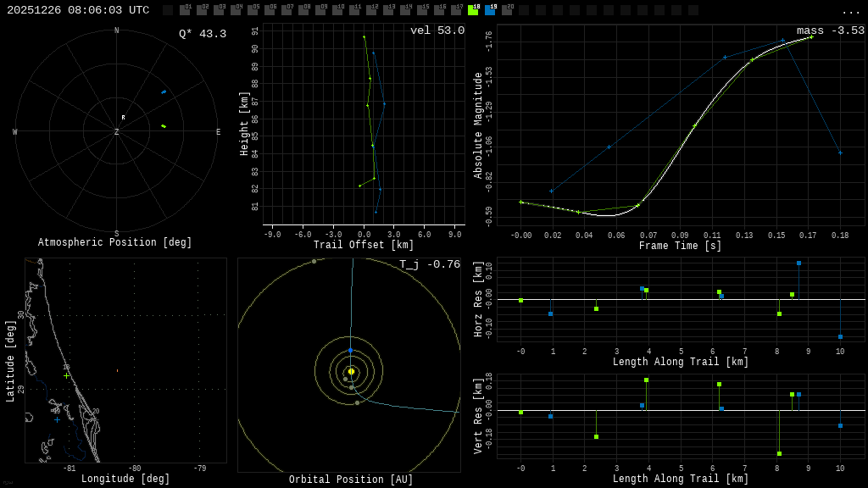This screenshot has height=488, width=868.
Task: Click the vel 53.0 velocity readout
Action: point(437,30)
